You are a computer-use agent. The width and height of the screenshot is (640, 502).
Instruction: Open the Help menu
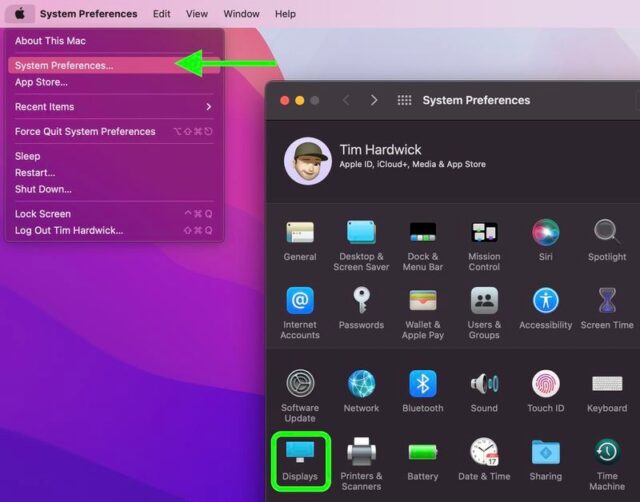point(285,14)
